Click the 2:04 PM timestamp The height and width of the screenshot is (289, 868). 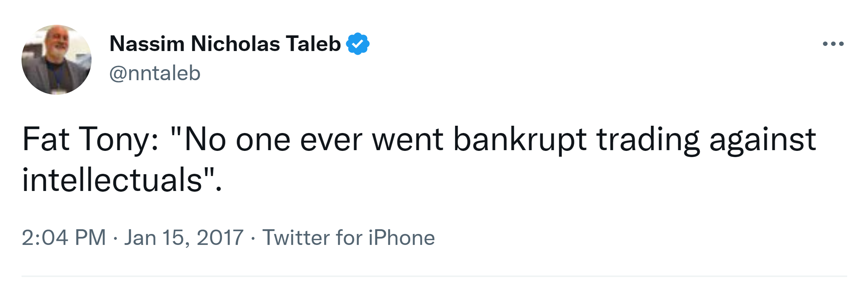tap(64, 238)
